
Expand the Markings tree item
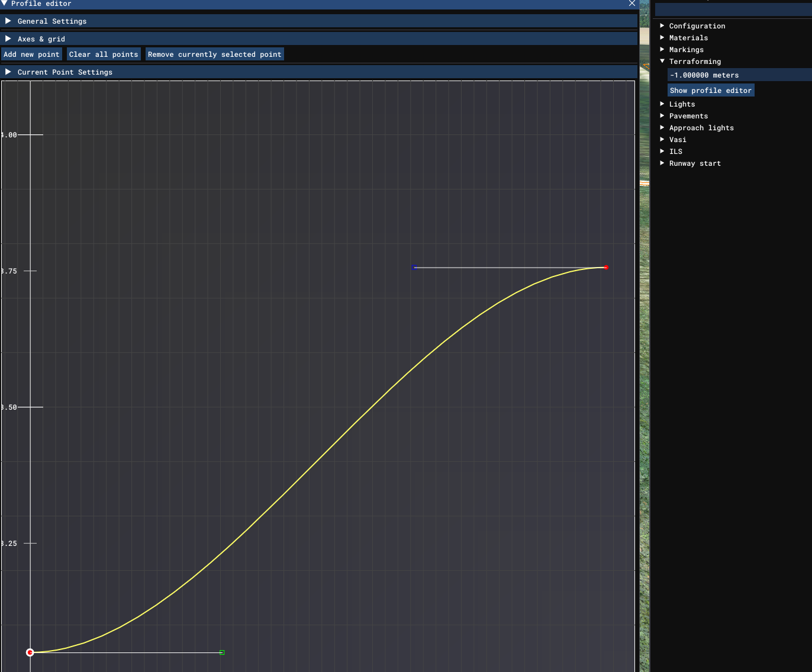pyautogui.click(x=662, y=49)
